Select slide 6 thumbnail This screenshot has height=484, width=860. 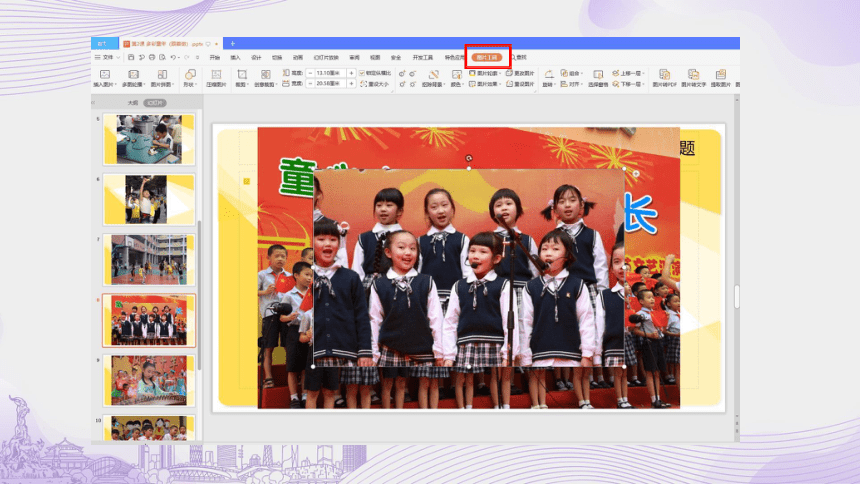[x=149, y=199]
